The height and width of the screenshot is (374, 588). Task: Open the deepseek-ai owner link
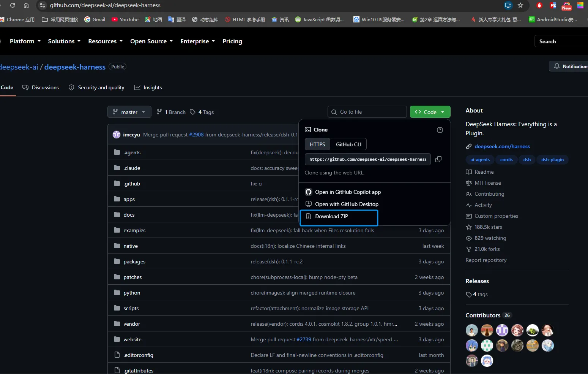(x=19, y=67)
